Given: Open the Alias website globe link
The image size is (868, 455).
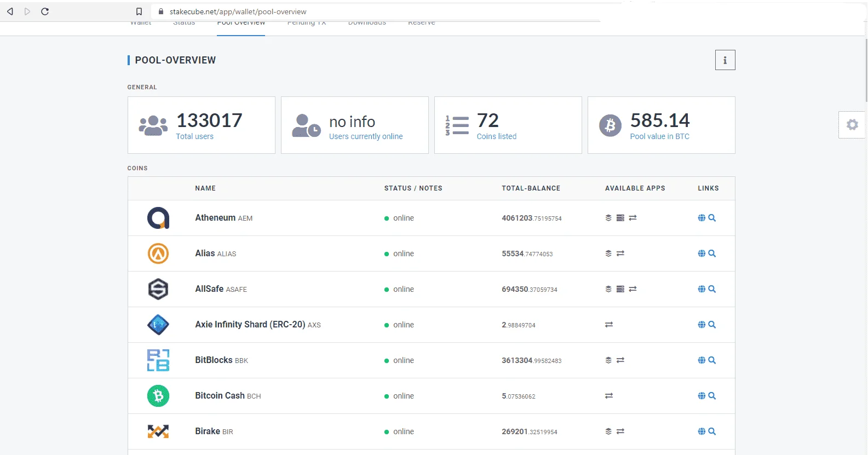Looking at the screenshot, I should pyautogui.click(x=702, y=254).
